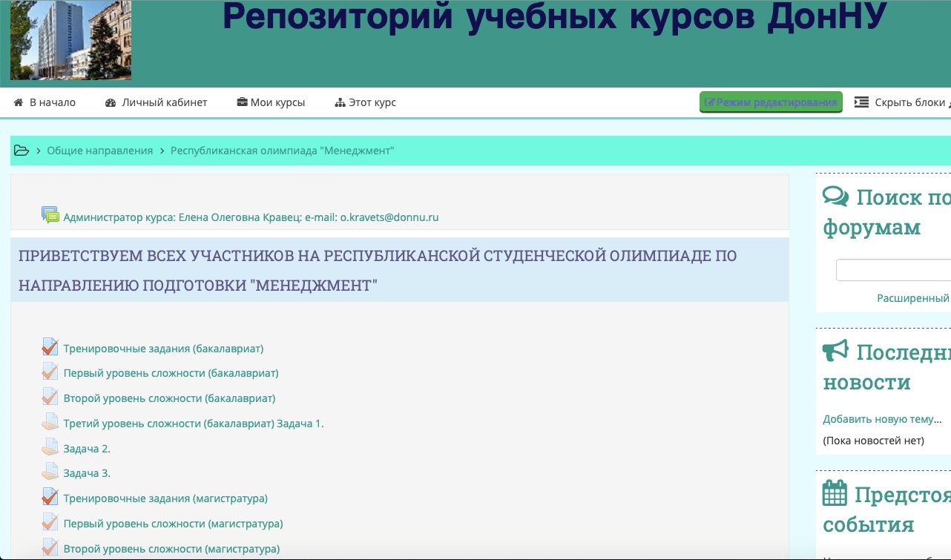Open Второй уровень сложности (бакалавриат) quiz
Image resolution: width=951 pixels, height=560 pixels.
pos(169,398)
